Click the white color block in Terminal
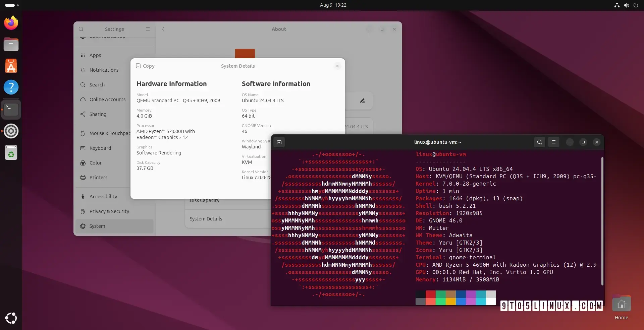This screenshot has width=644, height=330. 491,302
